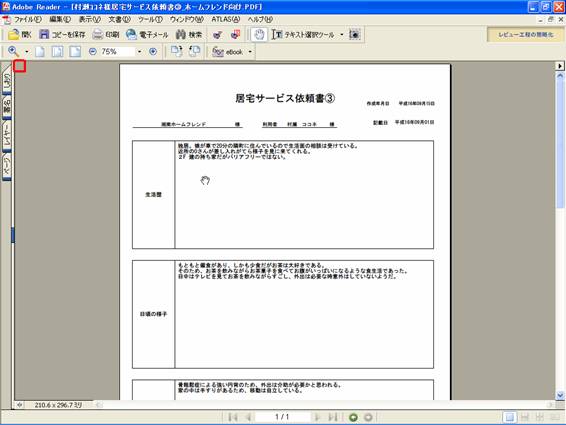
Task: Go to the last page button
Action: pos(332,417)
